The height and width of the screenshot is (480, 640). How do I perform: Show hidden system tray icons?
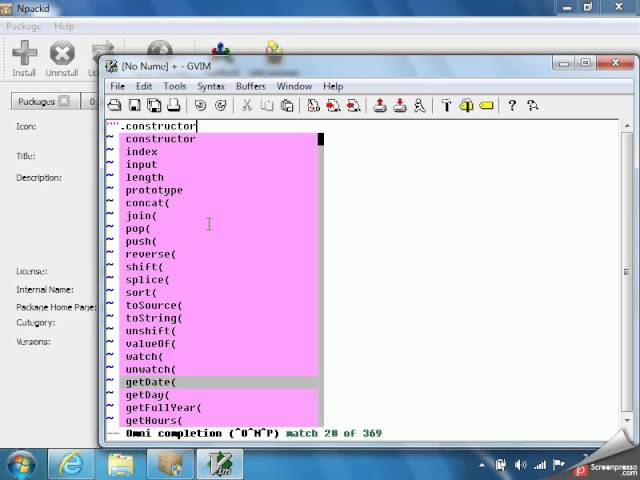482,465
